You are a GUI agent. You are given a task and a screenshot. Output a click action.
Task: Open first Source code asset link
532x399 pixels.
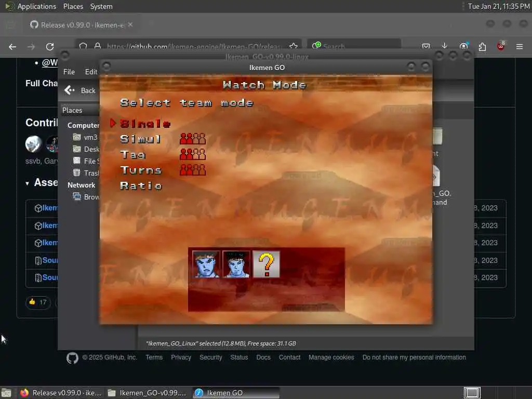[50, 260]
